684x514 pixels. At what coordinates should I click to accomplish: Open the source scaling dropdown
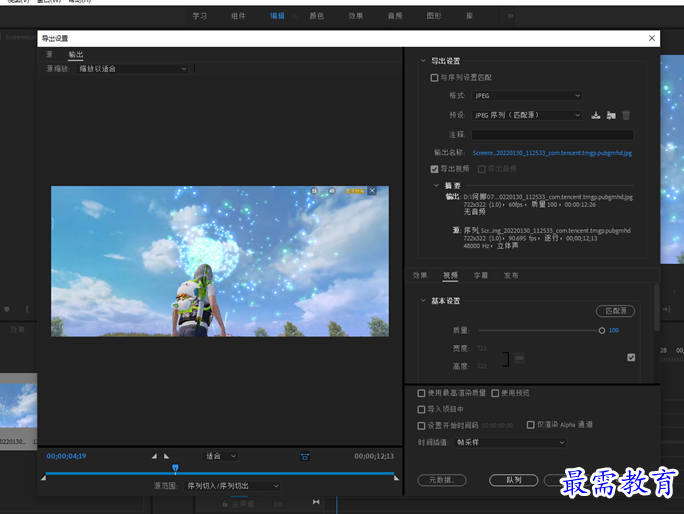pos(132,69)
